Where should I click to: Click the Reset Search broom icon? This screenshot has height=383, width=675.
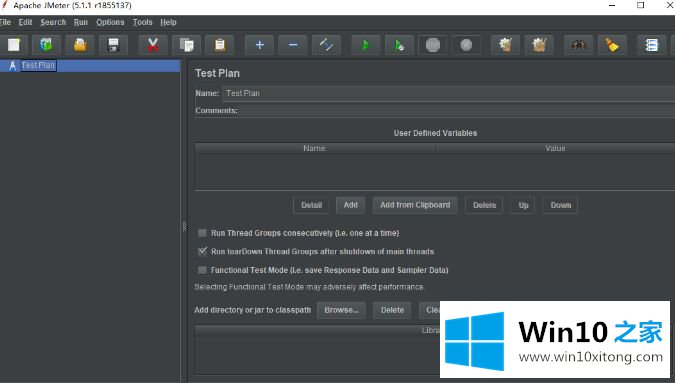pos(612,45)
